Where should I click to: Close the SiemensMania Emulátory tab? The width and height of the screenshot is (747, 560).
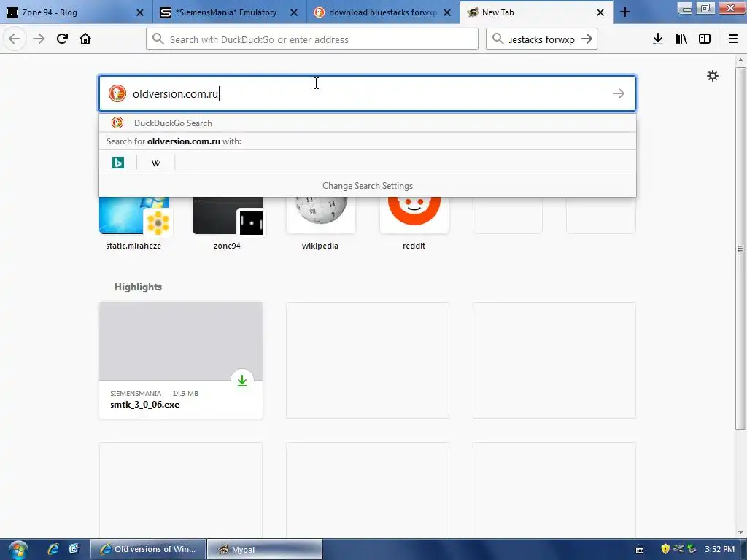(x=294, y=12)
